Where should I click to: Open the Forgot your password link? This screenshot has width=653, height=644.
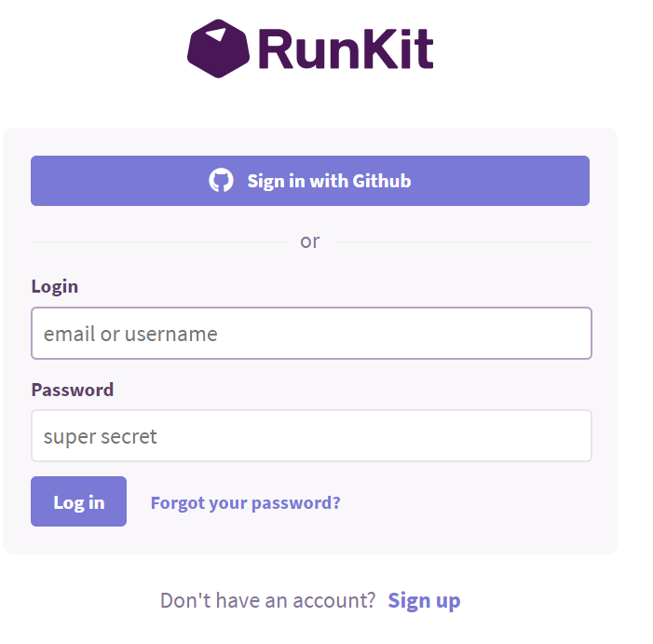click(x=245, y=502)
